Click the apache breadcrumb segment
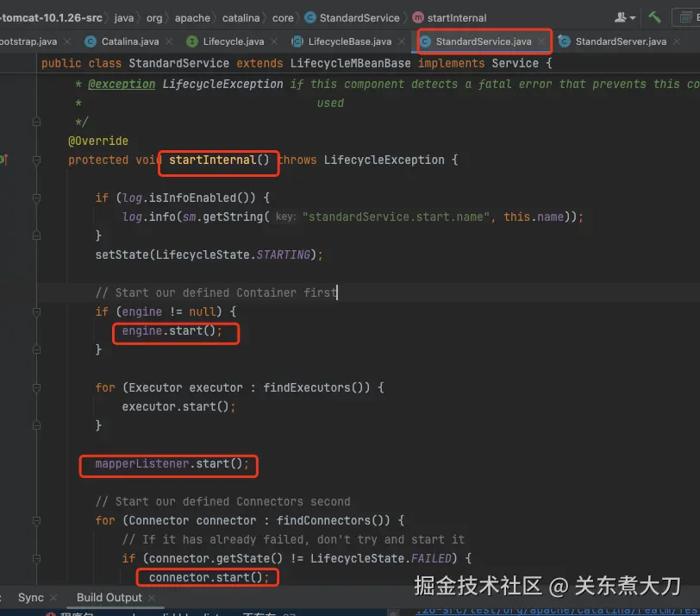This screenshot has height=616, width=700. pos(192,18)
